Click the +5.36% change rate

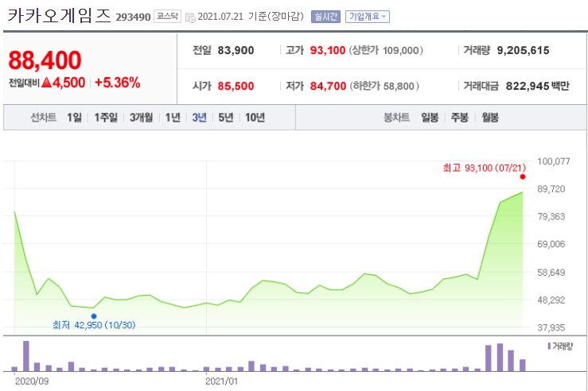pyautogui.click(x=118, y=83)
